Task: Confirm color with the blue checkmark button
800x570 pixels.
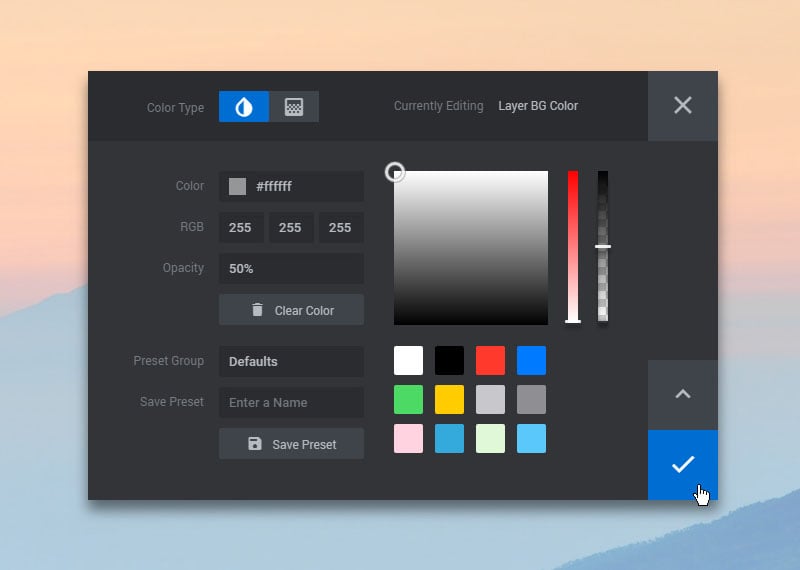Action: pyautogui.click(x=683, y=464)
